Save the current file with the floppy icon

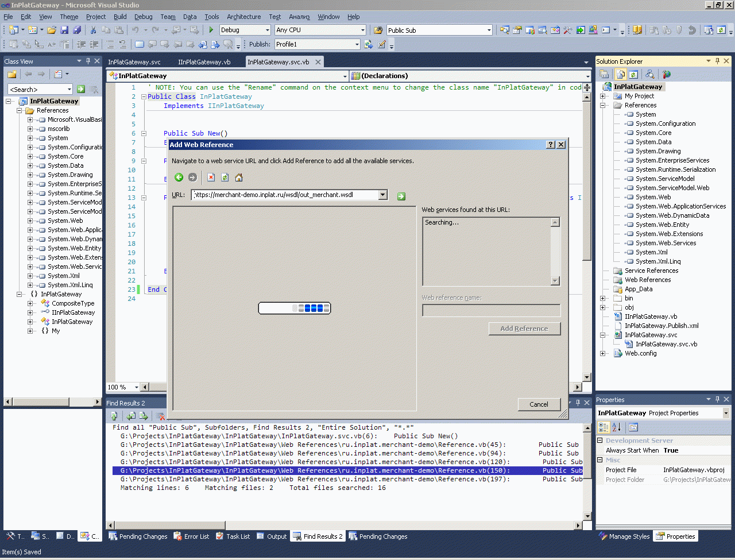(64, 30)
